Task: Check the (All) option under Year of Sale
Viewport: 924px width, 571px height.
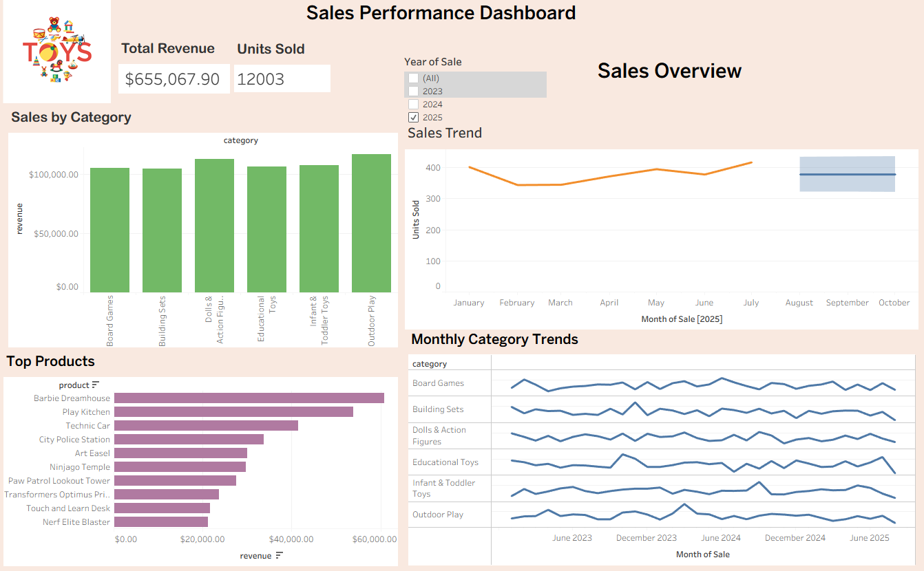Action: click(412, 78)
